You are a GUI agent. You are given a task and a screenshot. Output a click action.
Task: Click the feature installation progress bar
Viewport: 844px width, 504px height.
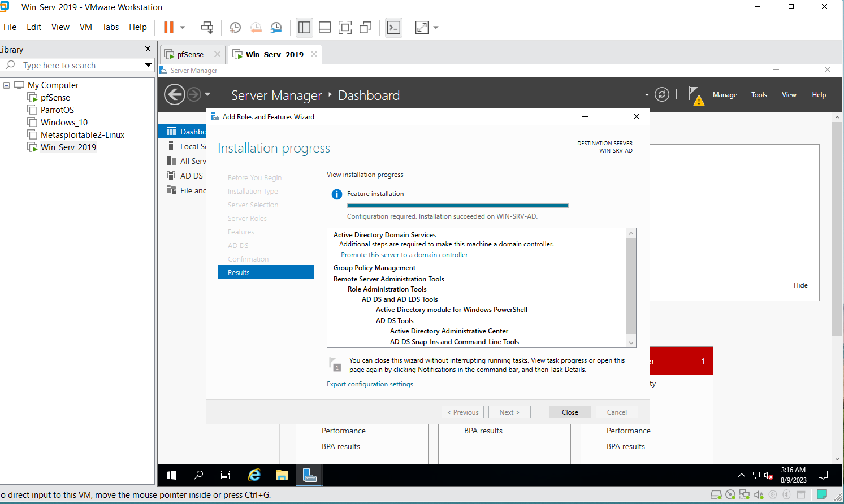coord(457,206)
